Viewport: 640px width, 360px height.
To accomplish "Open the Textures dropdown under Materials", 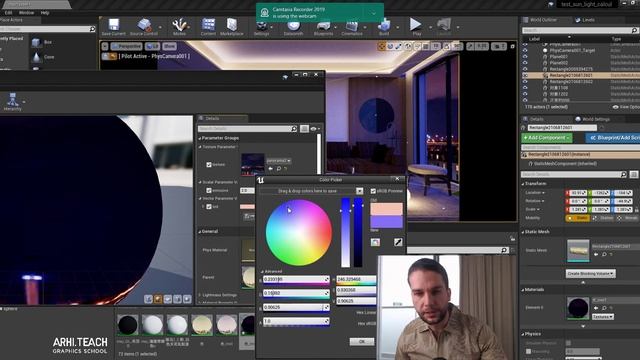I will (603, 317).
